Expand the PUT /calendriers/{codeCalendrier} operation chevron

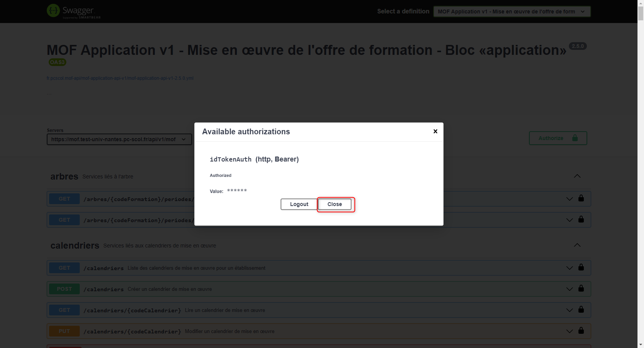point(569,331)
